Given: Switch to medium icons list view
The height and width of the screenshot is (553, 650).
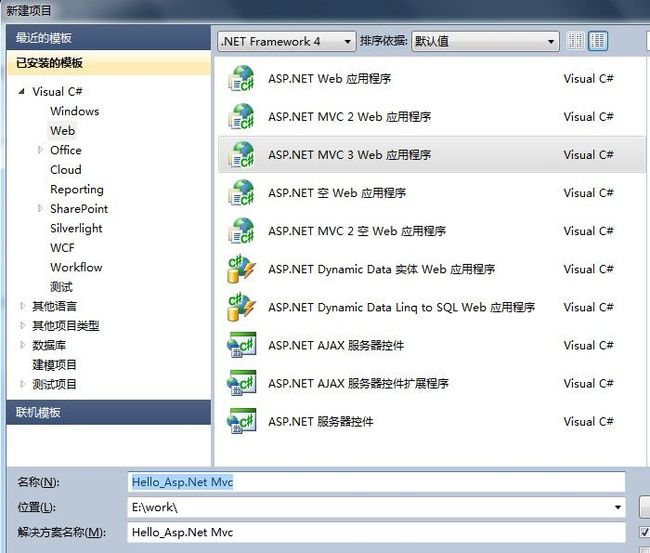Looking at the screenshot, I should click(x=598, y=41).
